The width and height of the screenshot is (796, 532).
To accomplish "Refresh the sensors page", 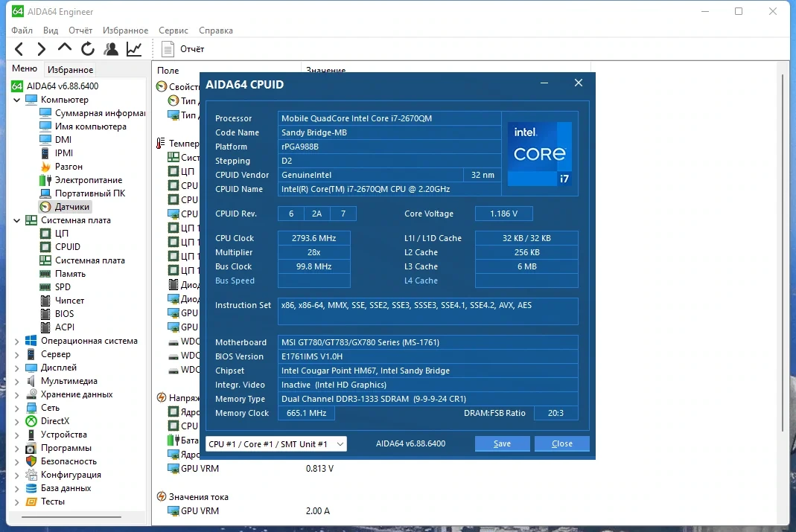I will click(x=88, y=48).
